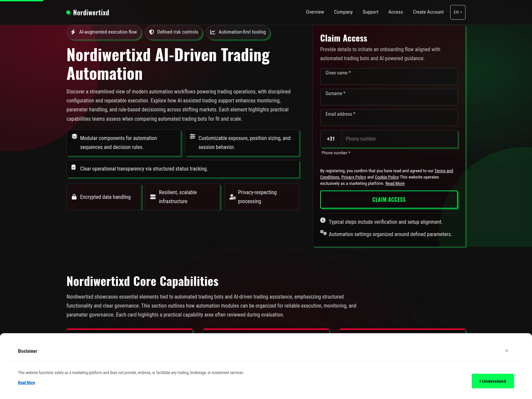Click the Nordiwertixd brand name in header
532x399 pixels.
91,13
